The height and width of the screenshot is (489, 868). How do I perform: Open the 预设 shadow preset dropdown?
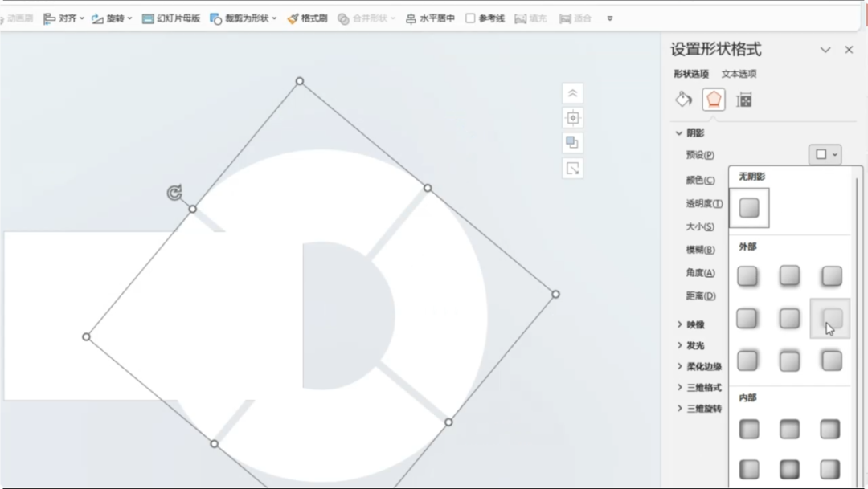coord(825,154)
